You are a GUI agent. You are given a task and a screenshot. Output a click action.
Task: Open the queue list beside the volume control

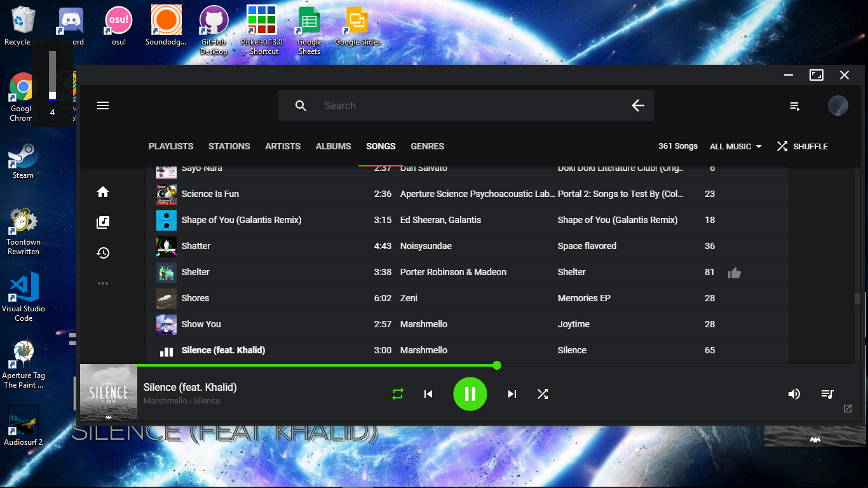tap(827, 394)
